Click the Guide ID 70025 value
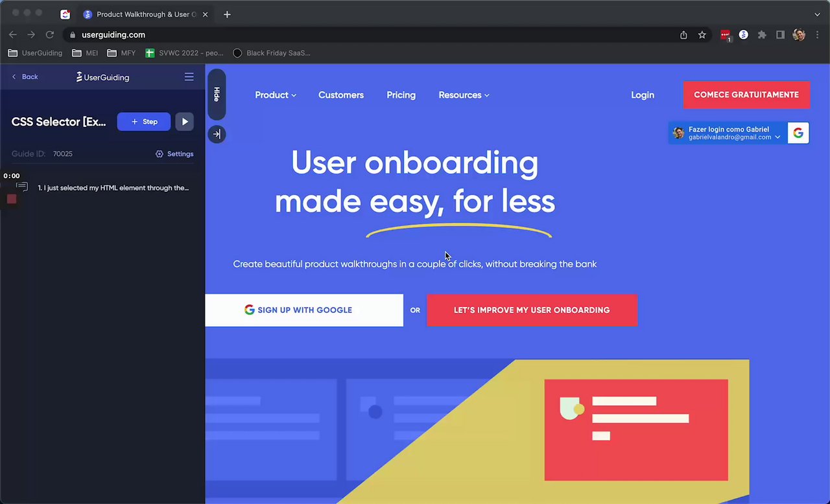This screenshot has height=504, width=830. [x=63, y=154]
